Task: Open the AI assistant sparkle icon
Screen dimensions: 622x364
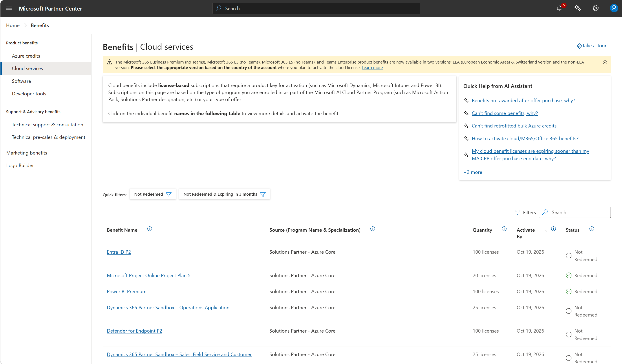Action: click(x=578, y=8)
